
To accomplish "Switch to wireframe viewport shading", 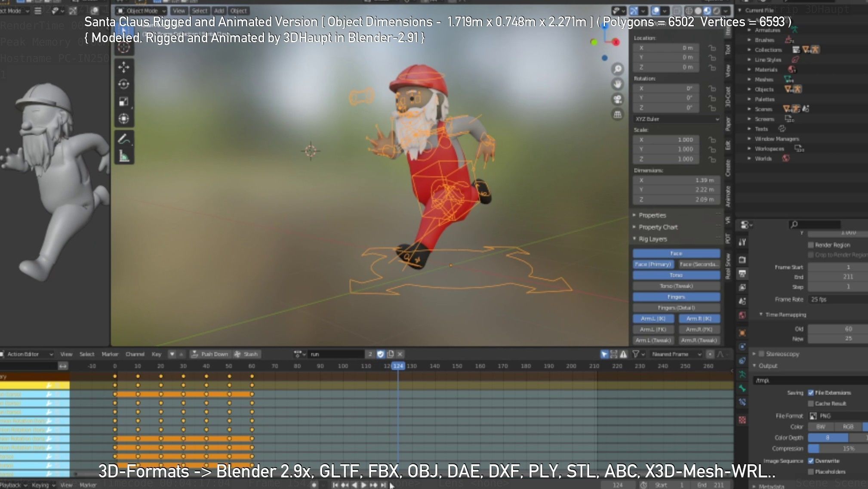I will point(689,11).
